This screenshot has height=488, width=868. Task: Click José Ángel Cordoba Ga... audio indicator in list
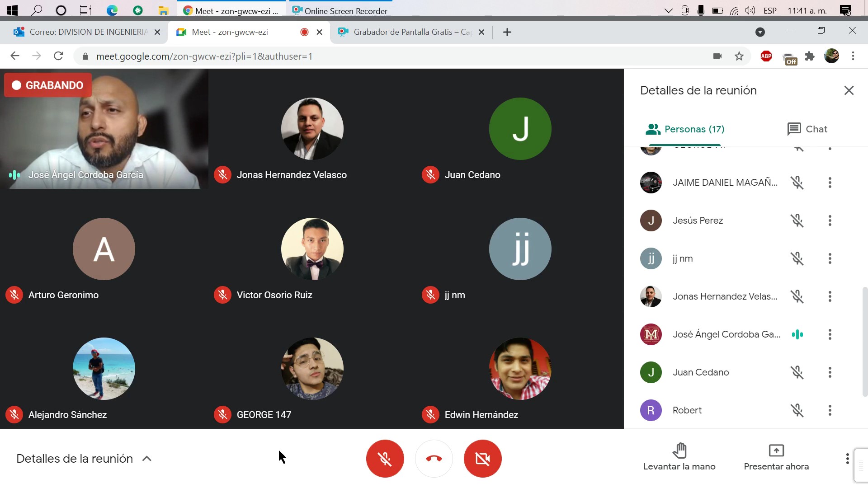tap(797, 334)
